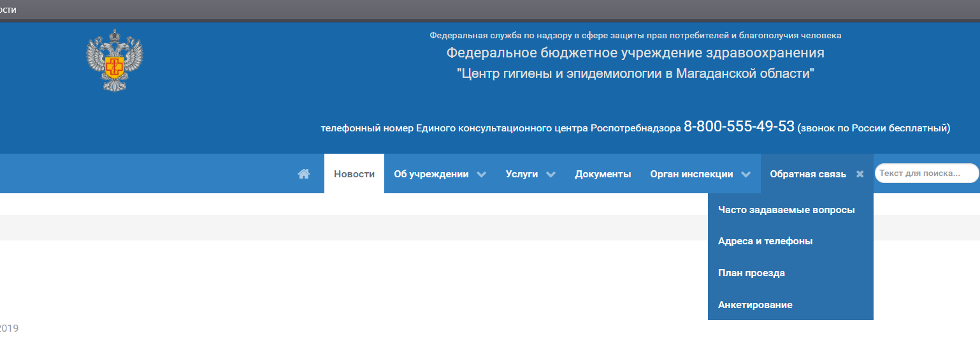
Task: Open the Об учреждении menu item
Action: [431, 174]
